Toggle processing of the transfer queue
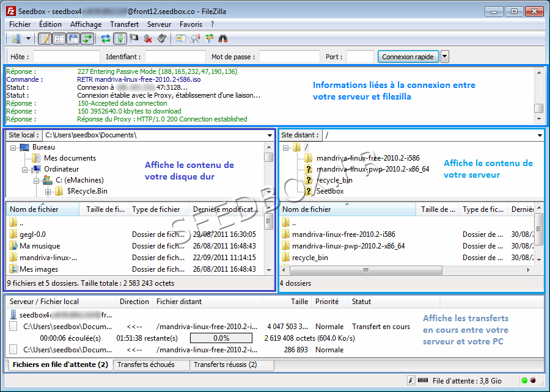Viewport: 550px width, 392px height. pyautogui.click(x=120, y=38)
